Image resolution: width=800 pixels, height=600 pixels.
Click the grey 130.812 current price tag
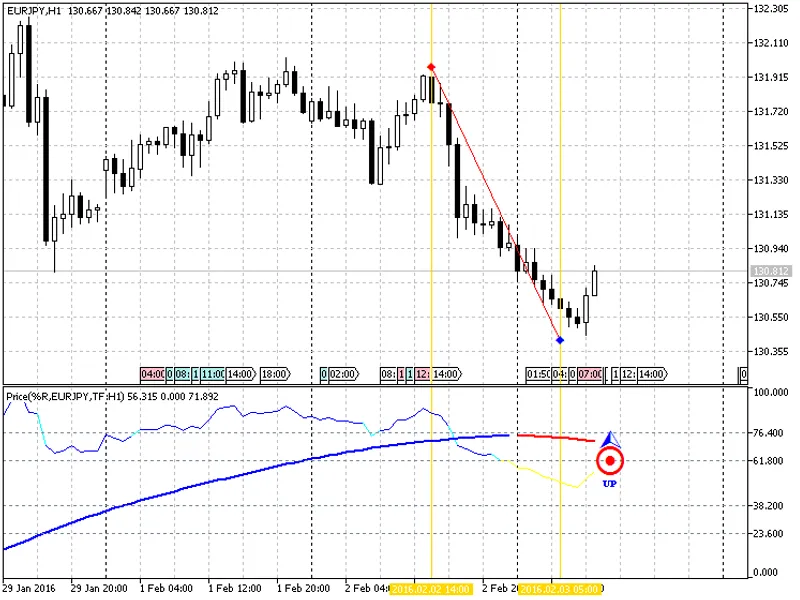click(771, 271)
